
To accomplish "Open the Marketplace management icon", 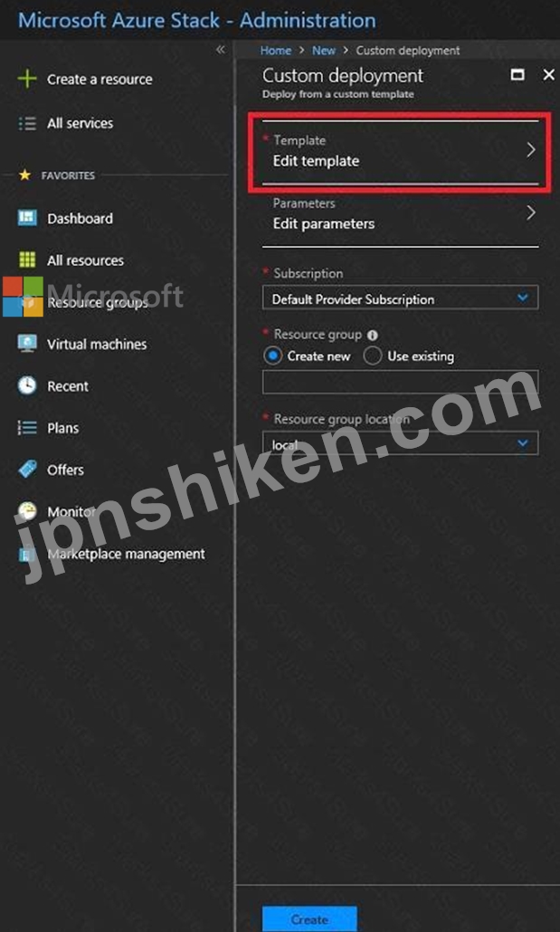I will pyautogui.click(x=27, y=554).
